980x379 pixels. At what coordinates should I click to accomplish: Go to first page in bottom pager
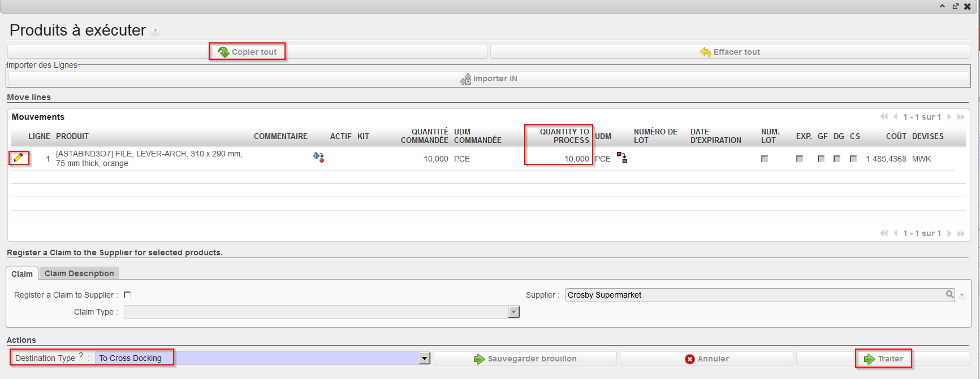884,233
